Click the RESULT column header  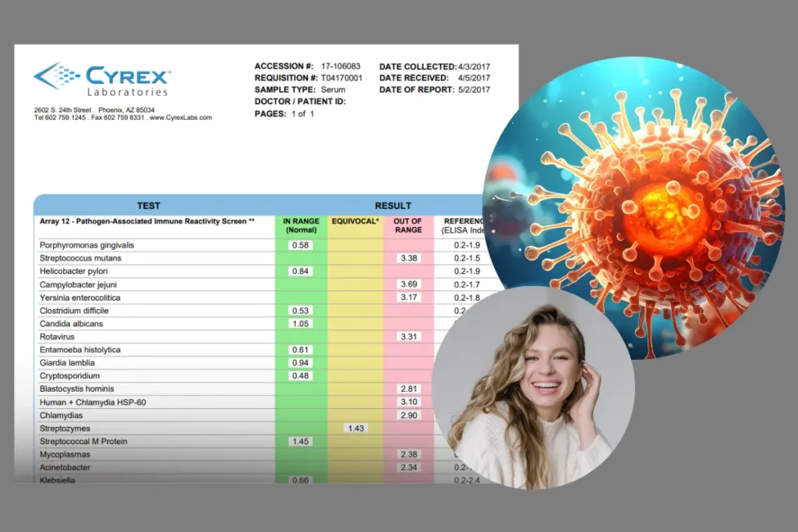click(x=393, y=206)
